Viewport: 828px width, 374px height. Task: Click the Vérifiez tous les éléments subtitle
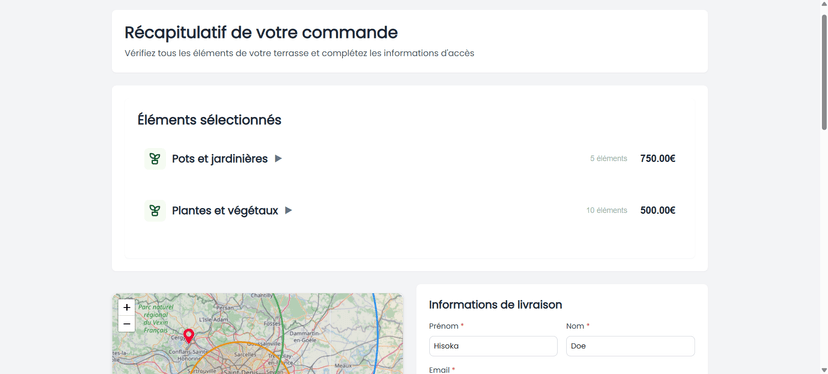pyautogui.click(x=299, y=53)
